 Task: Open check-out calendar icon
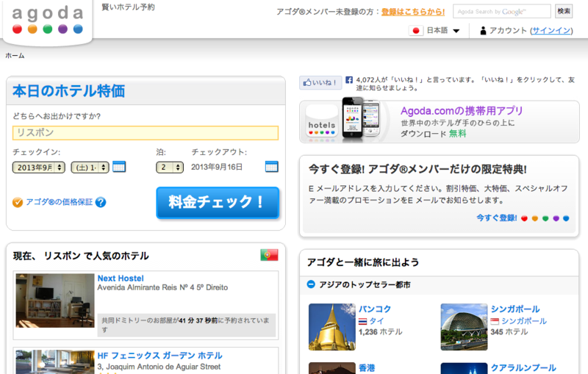(271, 167)
